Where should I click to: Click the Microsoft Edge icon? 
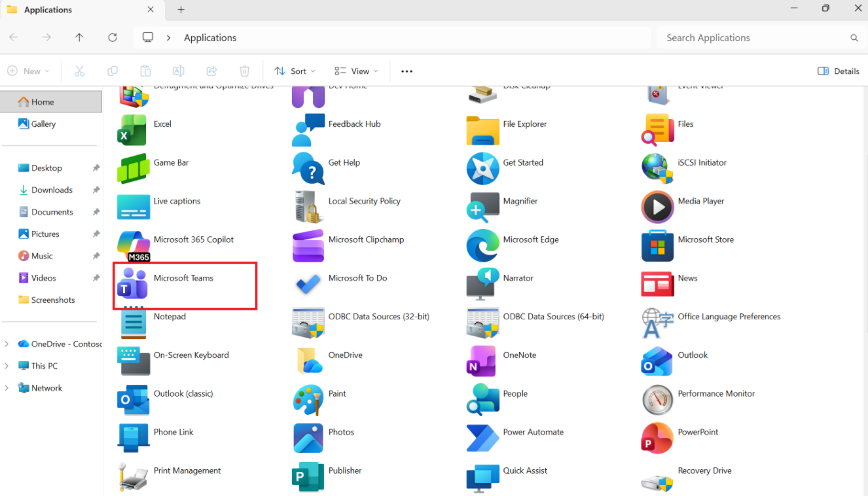pyautogui.click(x=482, y=245)
